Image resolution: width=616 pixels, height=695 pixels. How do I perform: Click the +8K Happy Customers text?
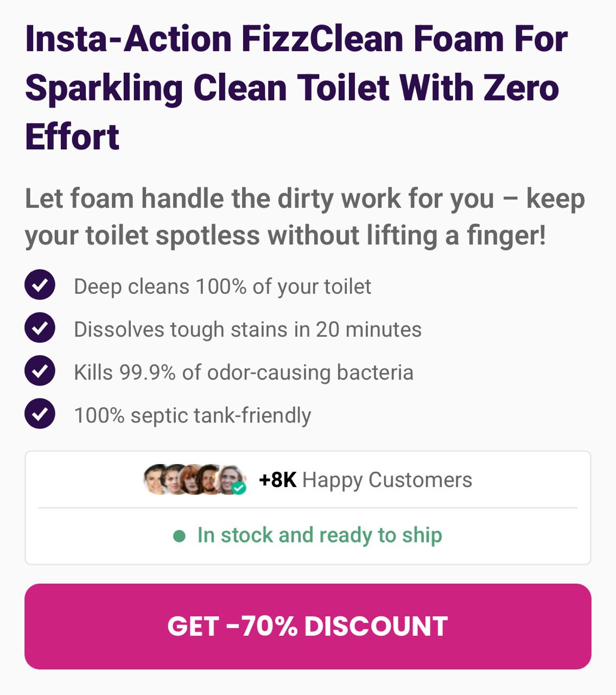[365, 480]
